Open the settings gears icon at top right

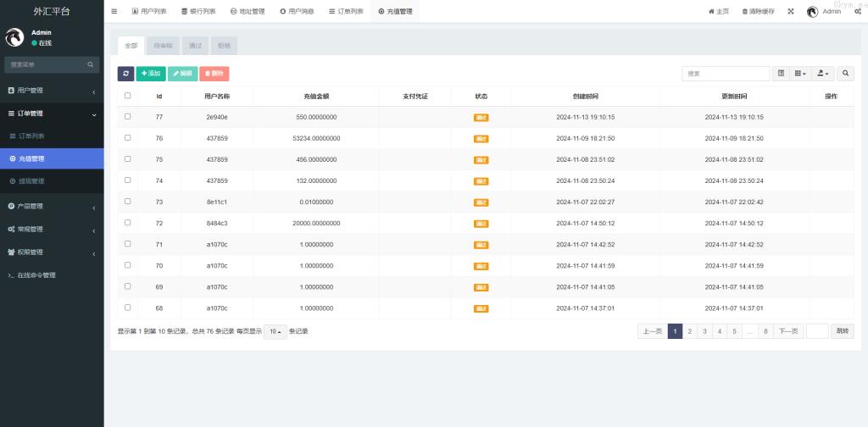(x=857, y=11)
